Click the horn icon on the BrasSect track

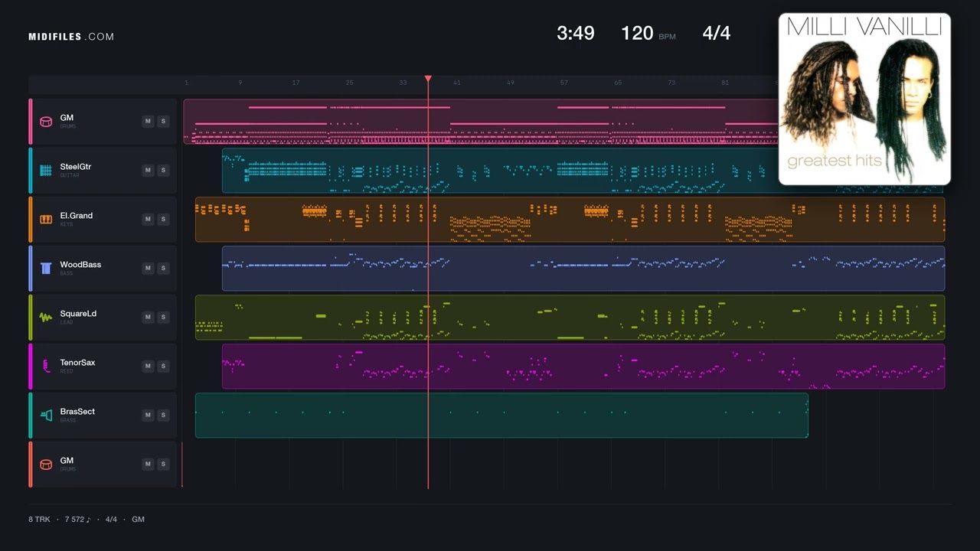click(x=46, y=416)
